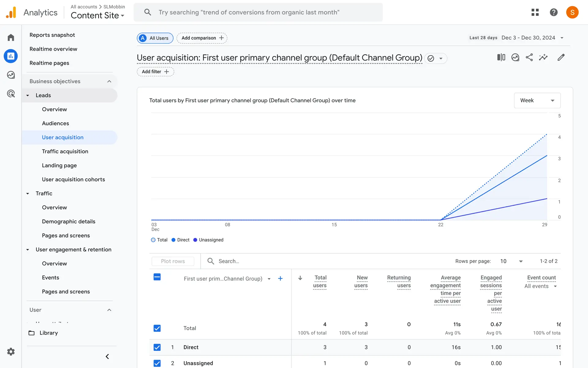The image size is (588, 368).
Task: Open the Week granularity dropdown
Action: [x=537, y=100]
